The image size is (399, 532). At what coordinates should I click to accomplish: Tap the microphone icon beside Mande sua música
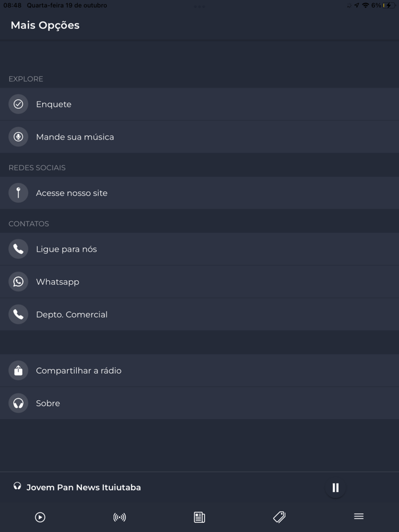coord(18,137)
